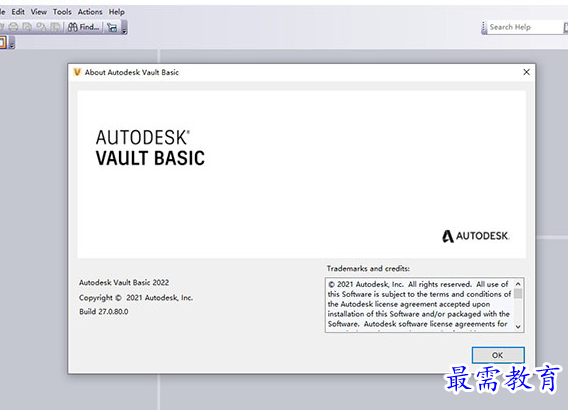Click the 'Copyright © 2021 Autodesk, Inc.' line
The width and height of the screenshot is (568, 410).
(136, 298)
